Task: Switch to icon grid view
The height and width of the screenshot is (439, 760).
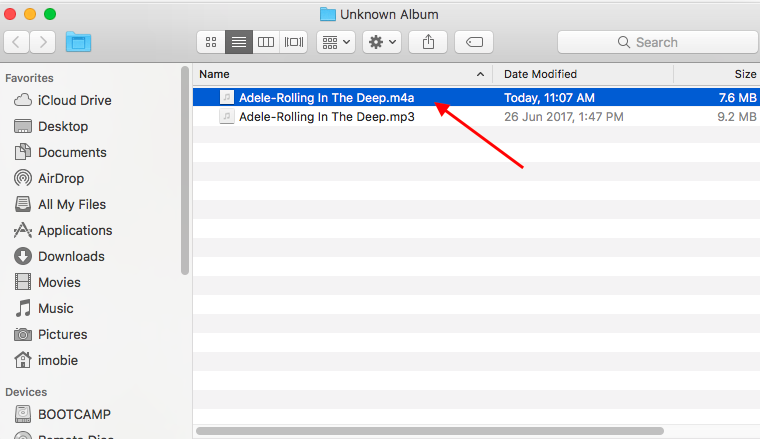Action: (x=211, y=42)
